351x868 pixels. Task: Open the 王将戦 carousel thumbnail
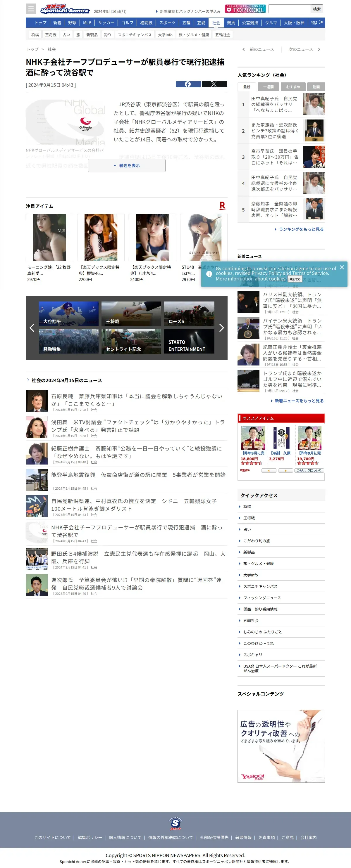point(131,314)
